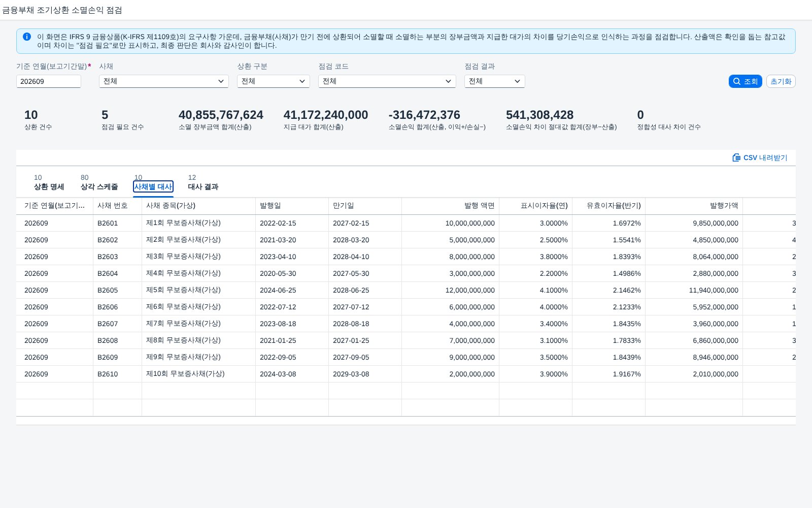
Task: Click the CSV 내려받기 link text
Action: click(765, 157)
